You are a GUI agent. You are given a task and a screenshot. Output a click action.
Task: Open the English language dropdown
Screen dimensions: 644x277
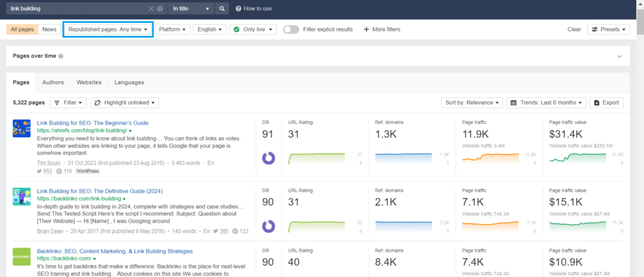click(x=210, y=30)
